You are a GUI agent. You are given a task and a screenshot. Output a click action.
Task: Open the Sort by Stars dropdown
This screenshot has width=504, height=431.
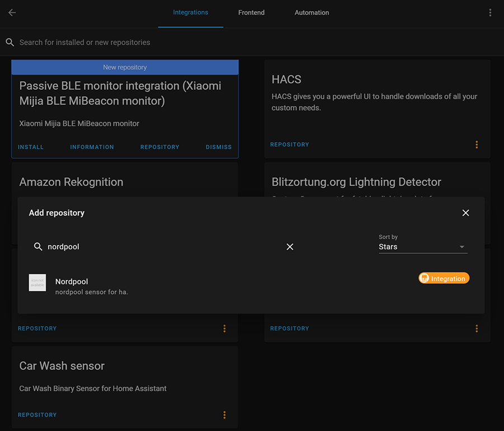click(x=423, y=247)
